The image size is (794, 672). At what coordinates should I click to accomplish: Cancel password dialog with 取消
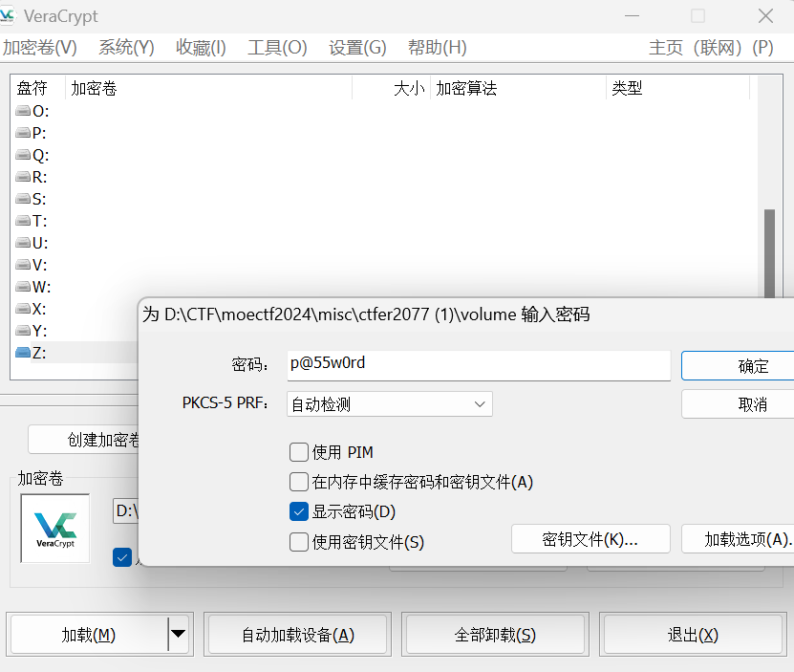pos(738,404)
